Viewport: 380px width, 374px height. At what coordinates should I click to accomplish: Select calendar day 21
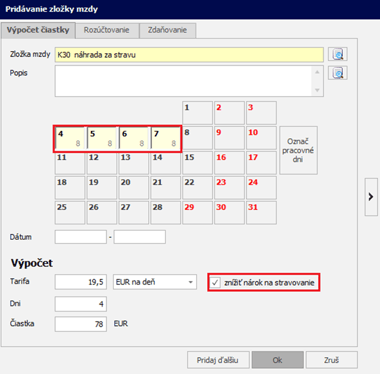click(166, 188)
